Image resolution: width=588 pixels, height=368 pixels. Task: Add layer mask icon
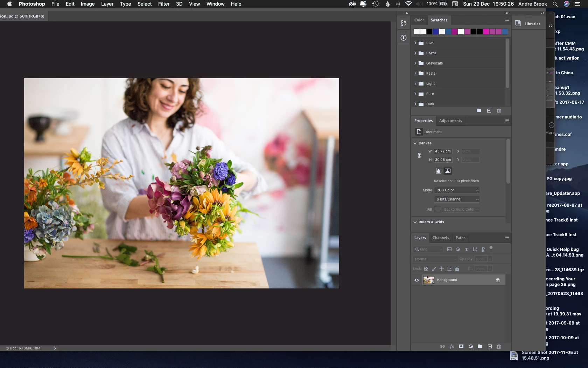tap(461, 347)
